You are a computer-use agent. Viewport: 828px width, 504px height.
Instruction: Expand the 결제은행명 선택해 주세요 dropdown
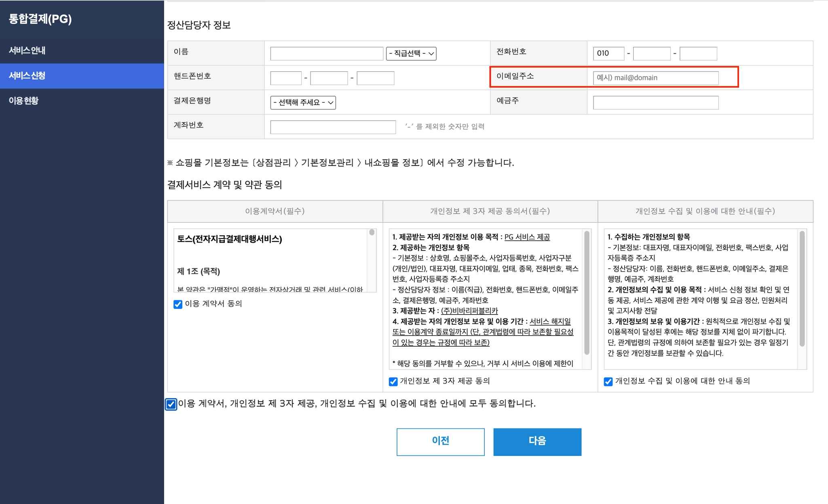click(303, 103)
